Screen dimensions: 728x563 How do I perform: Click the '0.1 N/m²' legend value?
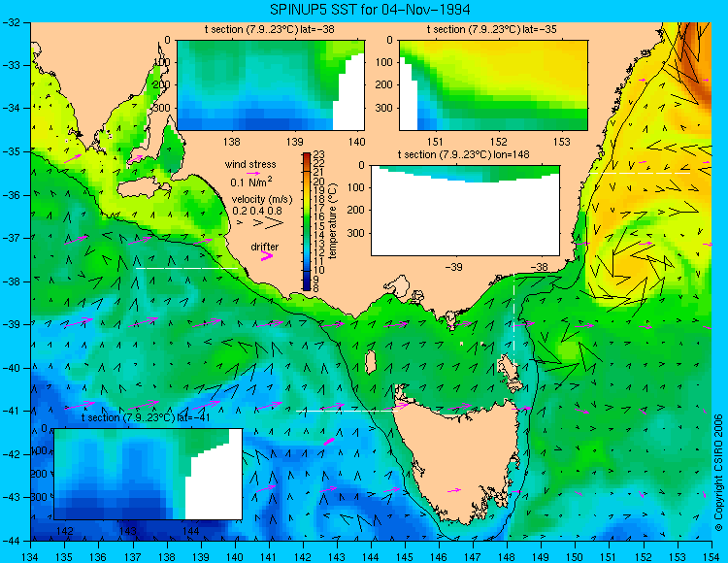[251, 182]
